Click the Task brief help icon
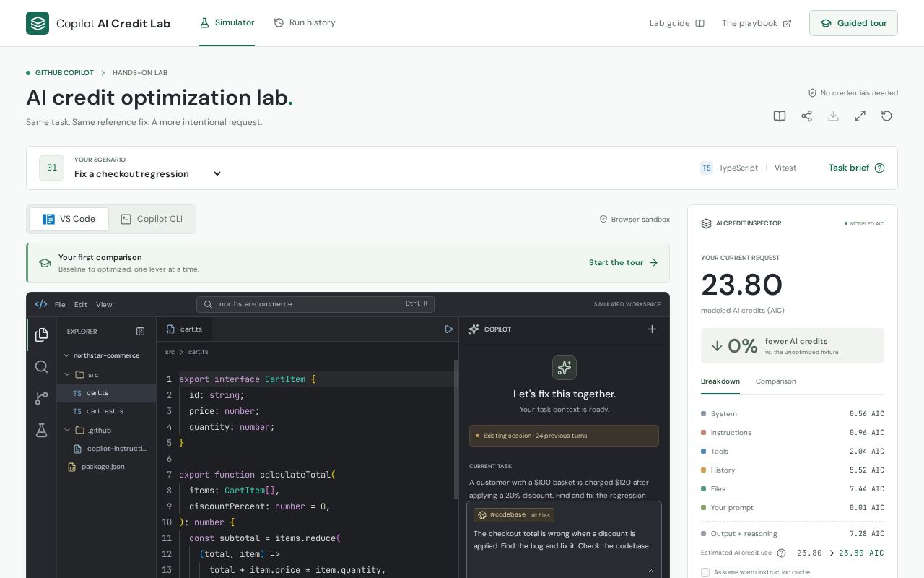The image size is (924, 578). [879, 168]
